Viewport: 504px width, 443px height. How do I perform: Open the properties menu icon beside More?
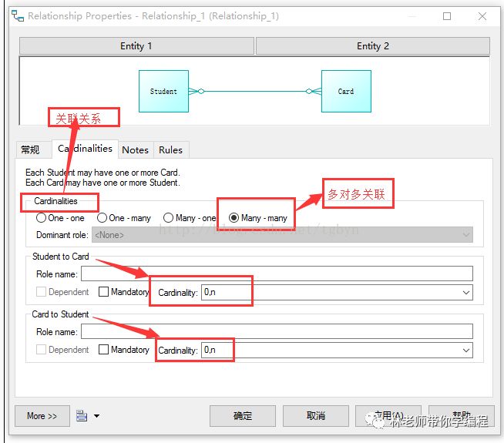click(x=82, y=416)
